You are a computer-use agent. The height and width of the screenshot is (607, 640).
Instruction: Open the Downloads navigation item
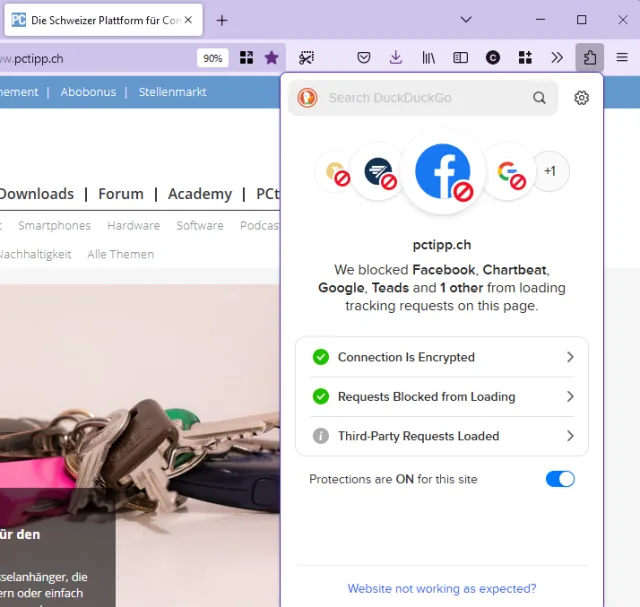(x=37, y=194)
